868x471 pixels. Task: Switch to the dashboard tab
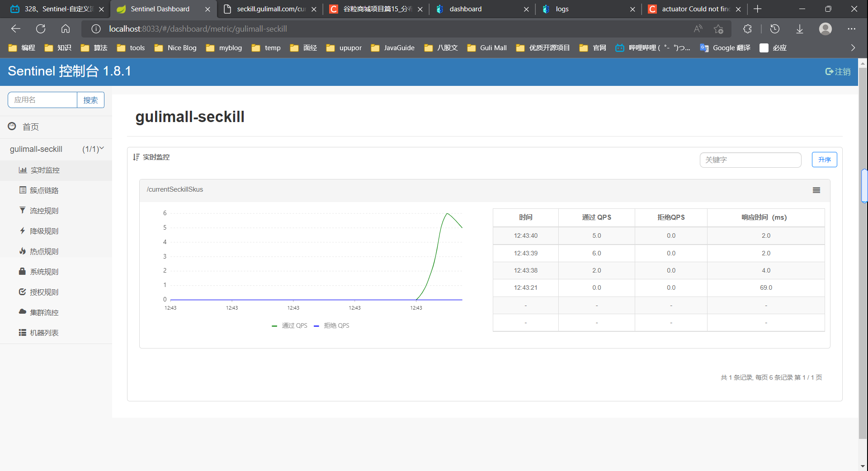click(x=483, y=9)
